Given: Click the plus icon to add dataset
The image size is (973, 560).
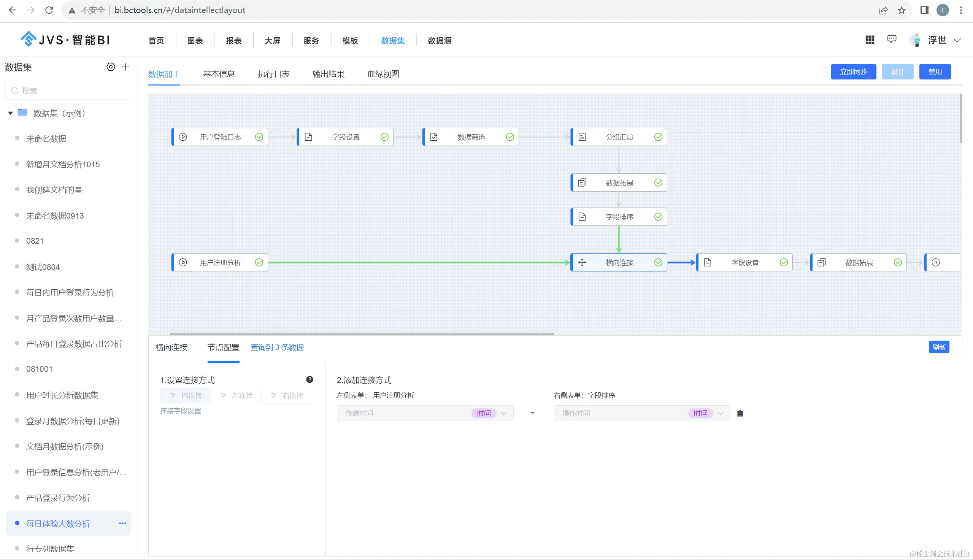Looking at the screenshot, I should (125, 67).
